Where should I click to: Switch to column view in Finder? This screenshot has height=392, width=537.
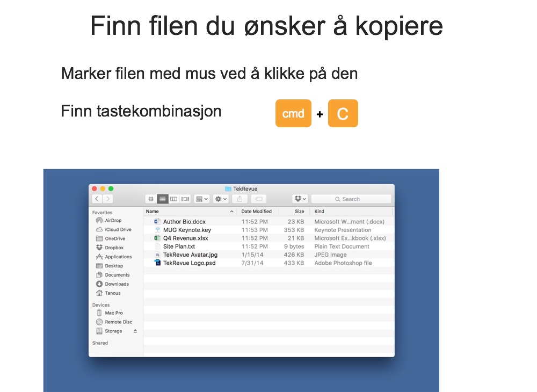(173, 199)
